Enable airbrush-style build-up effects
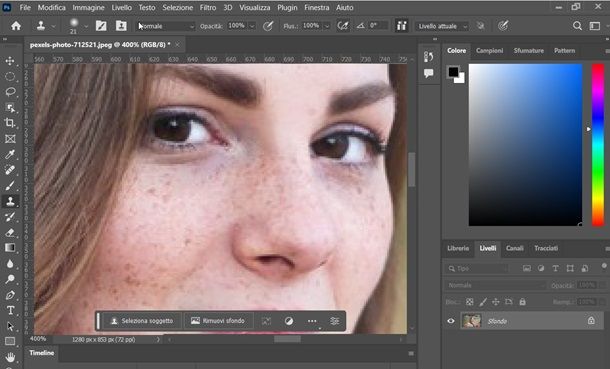The width and height of the screenshot is (610, 369). (343, 26)
